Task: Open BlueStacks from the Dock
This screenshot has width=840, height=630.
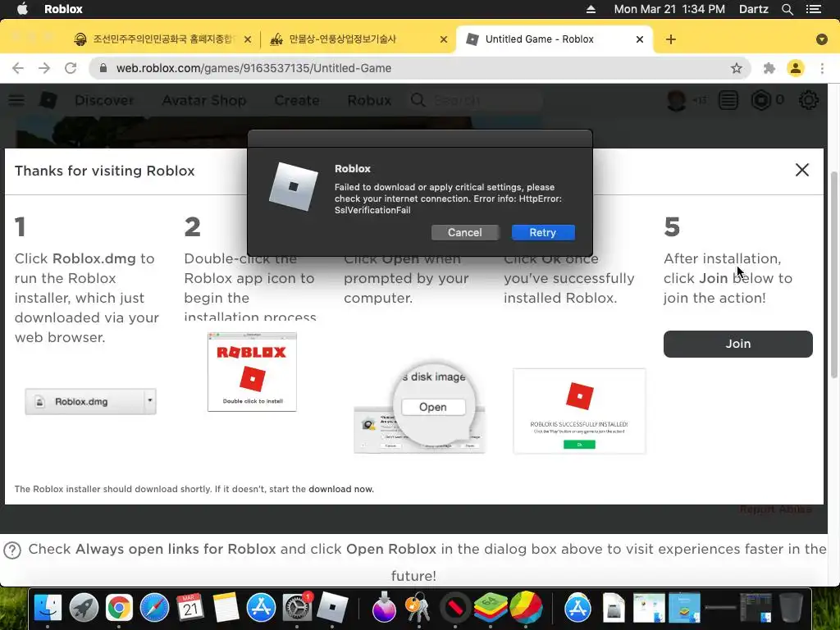Action: pyautogui.click(x=491, y=608)
